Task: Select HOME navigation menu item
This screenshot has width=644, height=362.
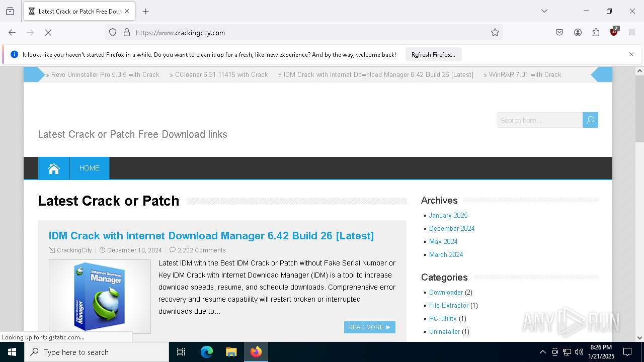Action: (90, 168)
